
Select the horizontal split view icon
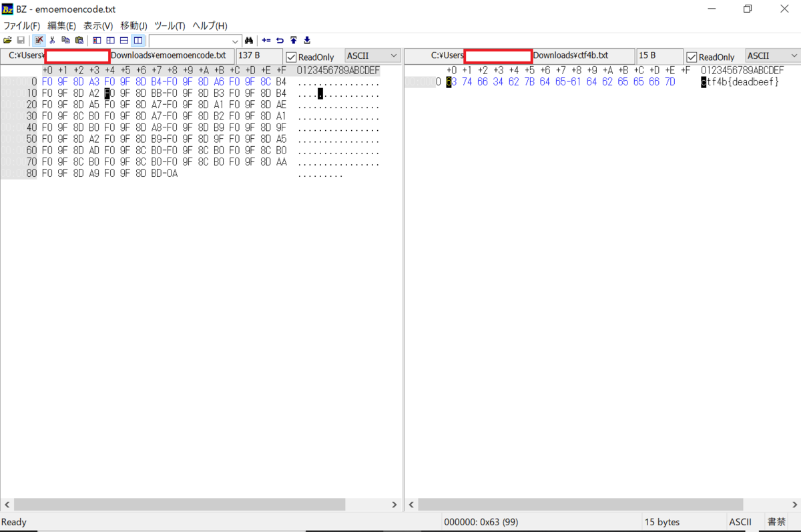[x=124, y=40]
